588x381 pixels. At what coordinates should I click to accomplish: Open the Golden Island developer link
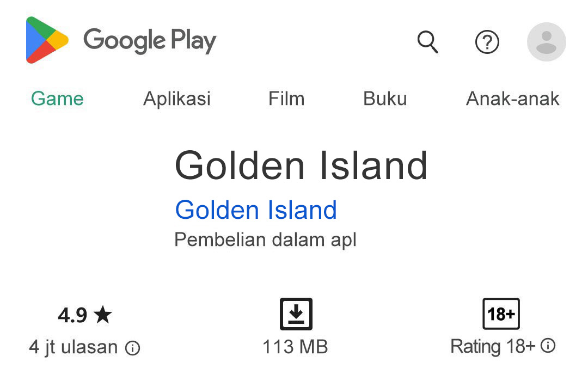pos(256,210)
